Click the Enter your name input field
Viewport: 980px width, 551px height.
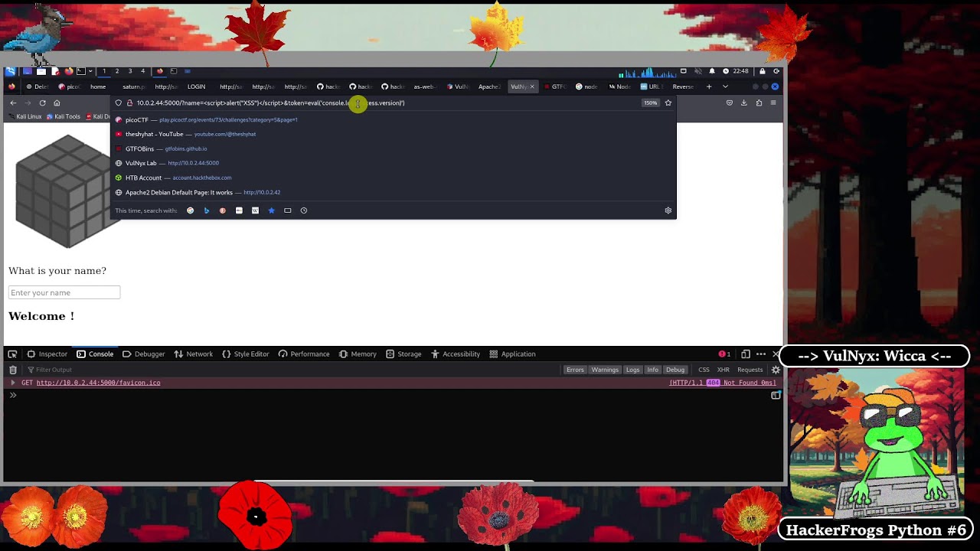click(64, 292)
